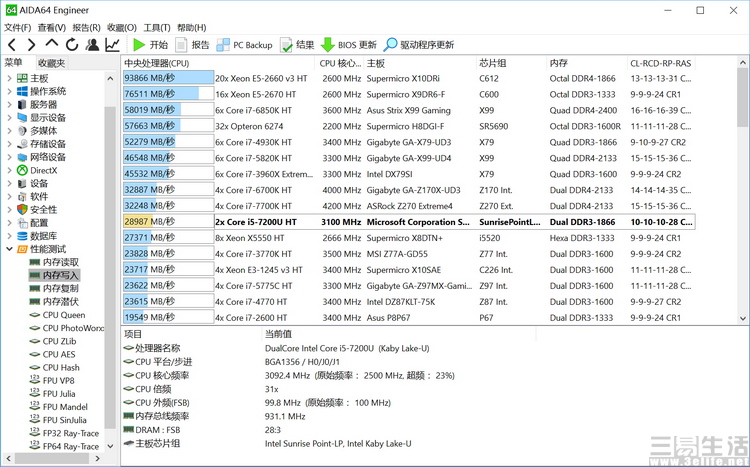This screenshot has width=750, height=467.
Task: Select the FPU VP8 benchmark icon
Action: [x=34, y=380]
